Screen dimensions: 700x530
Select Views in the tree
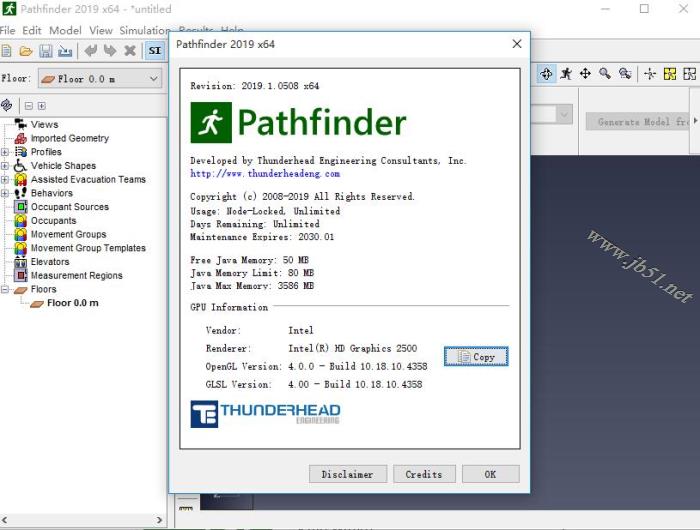[x=44, y=125]
